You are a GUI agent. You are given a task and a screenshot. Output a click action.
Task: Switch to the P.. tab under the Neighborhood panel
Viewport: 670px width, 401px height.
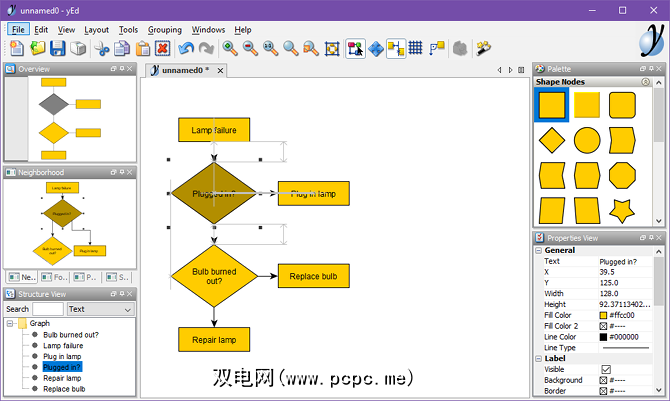[85, 277]
